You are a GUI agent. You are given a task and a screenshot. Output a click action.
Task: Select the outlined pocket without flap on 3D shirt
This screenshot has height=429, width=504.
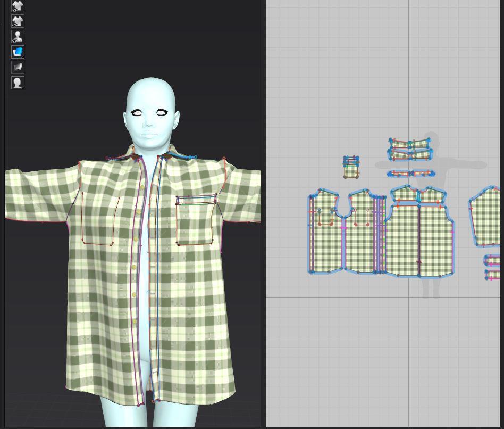pyautogui.click(x=99, y=218)
